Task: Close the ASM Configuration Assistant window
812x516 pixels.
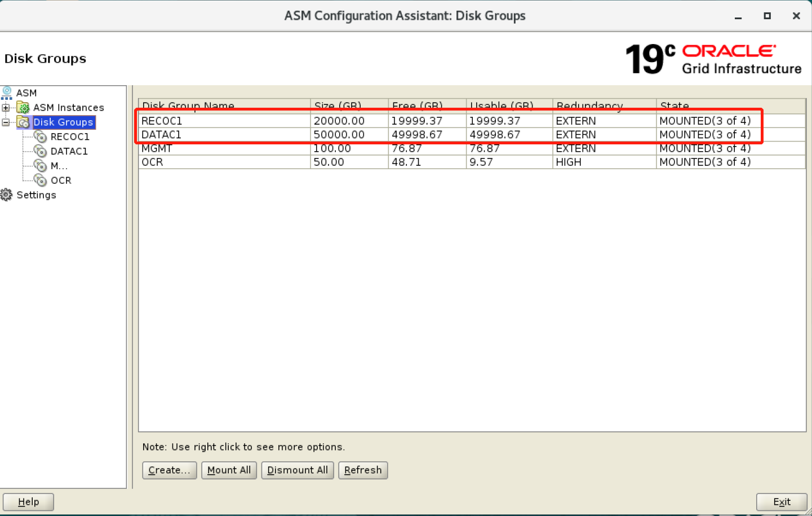Action: tap(796, 16)
